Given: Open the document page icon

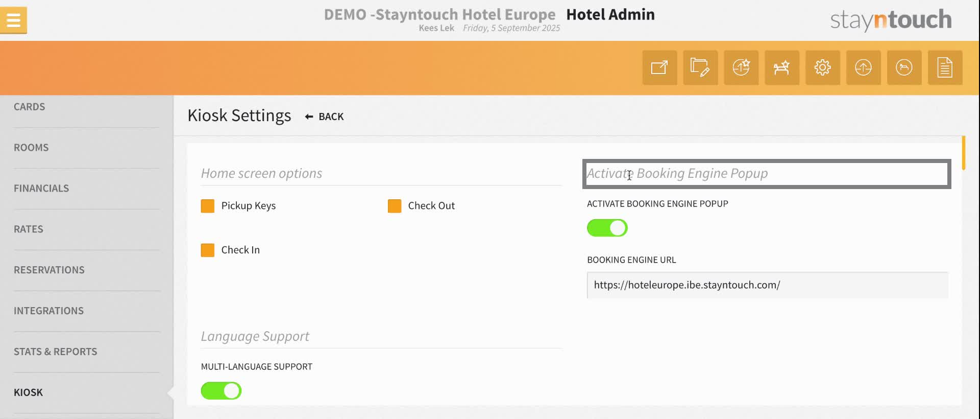Looking at the screenshot, I should [945, 67].
